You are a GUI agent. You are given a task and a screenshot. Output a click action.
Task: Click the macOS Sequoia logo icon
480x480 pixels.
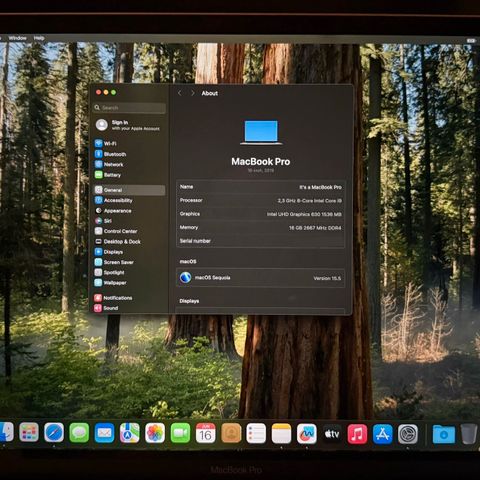click(x=186, y=277)
